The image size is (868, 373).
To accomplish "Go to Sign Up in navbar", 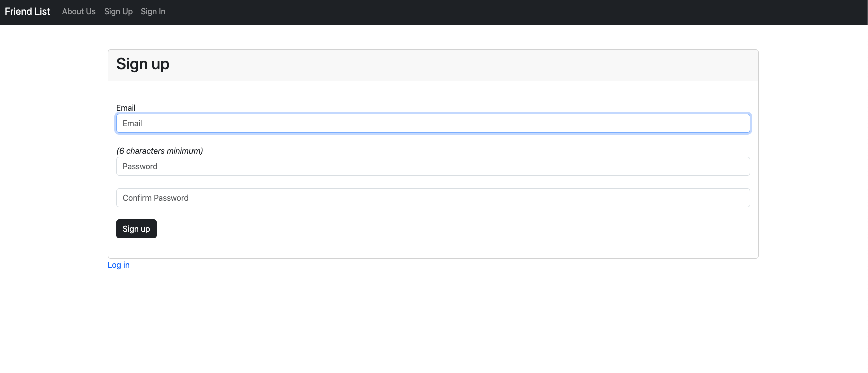I will 118,11.
